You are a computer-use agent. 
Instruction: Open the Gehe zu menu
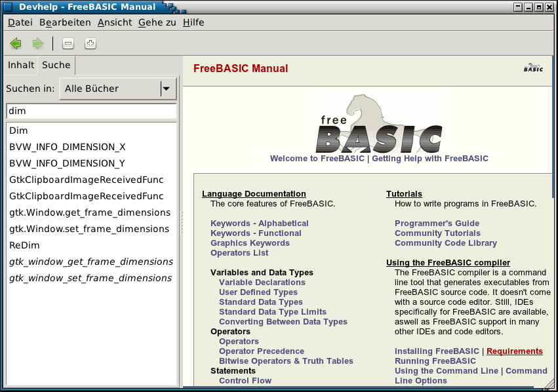point(157,22)
